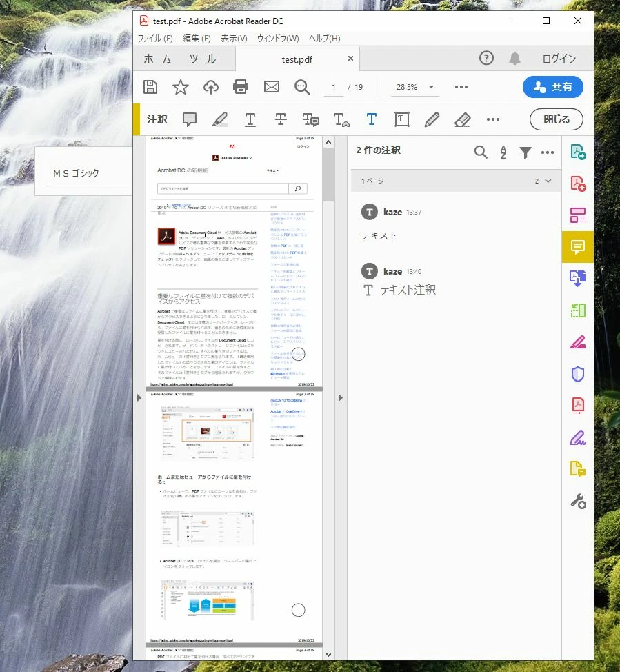Select the strikethrough text tool

coord(281,119)
